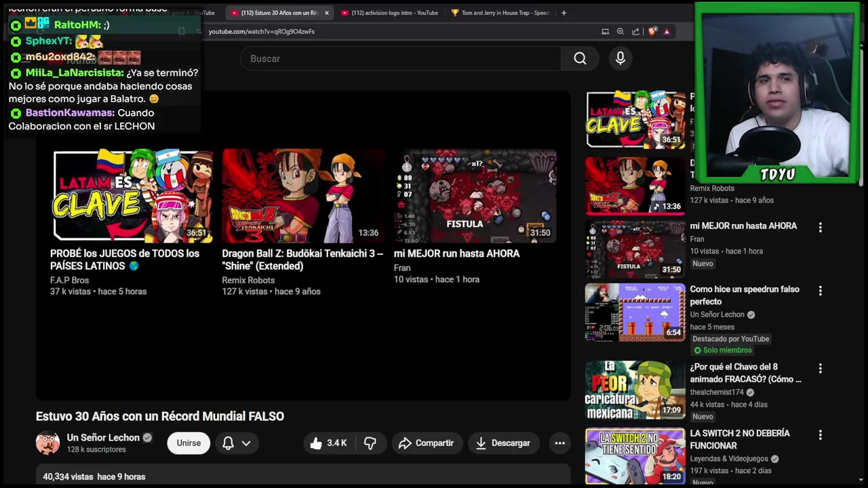
Task: Click 'Destacado por YouTube' label
Action: [x=730, y=339]
